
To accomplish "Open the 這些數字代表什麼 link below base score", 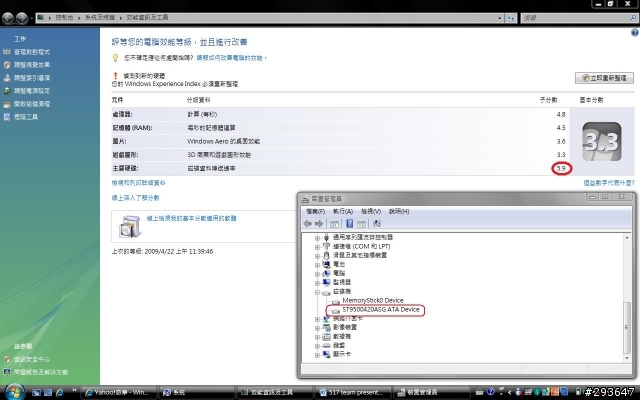I will (x=609, y=183).
